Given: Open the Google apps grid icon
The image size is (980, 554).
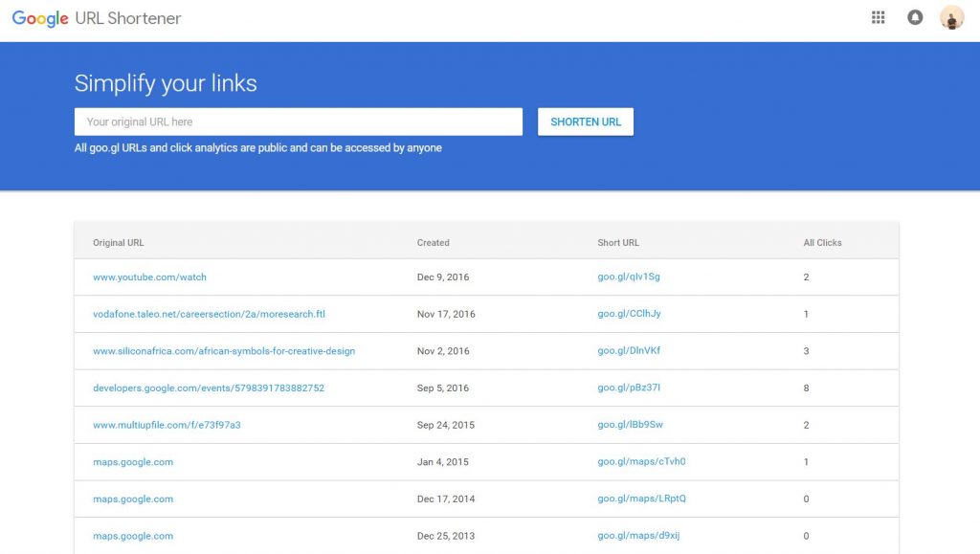Looking at the screenshot, I should pos(879,17).
